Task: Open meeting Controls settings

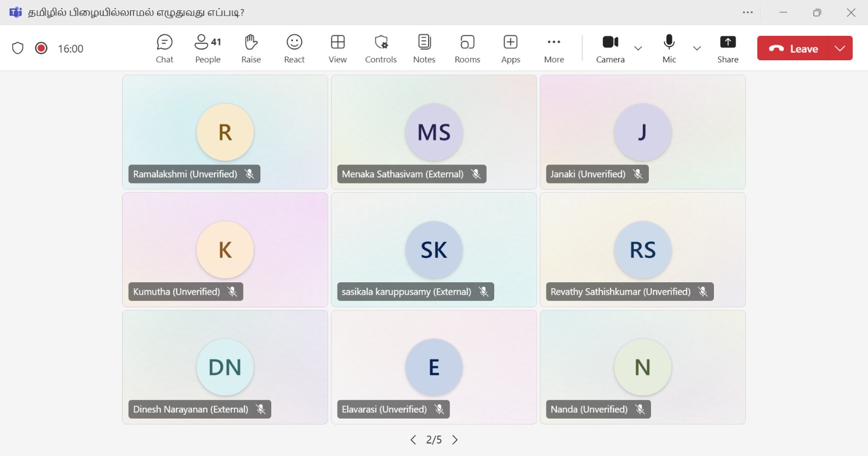Action: click(x=381, y=48)
